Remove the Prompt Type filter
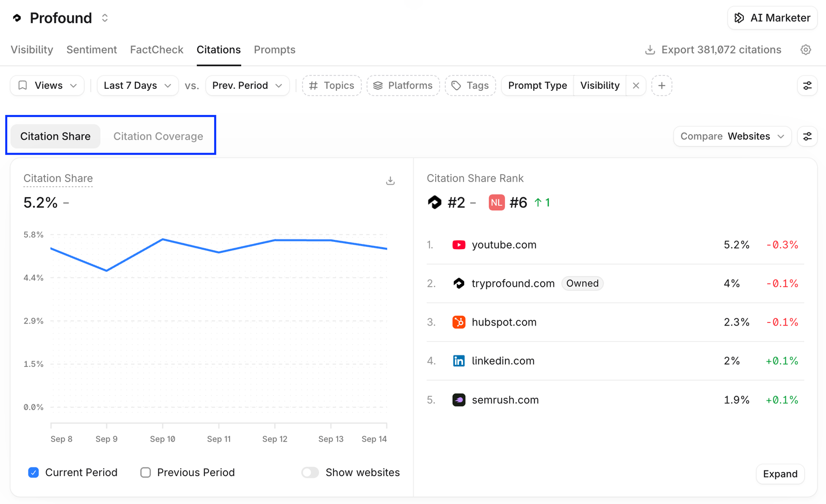 click(636, 86)
